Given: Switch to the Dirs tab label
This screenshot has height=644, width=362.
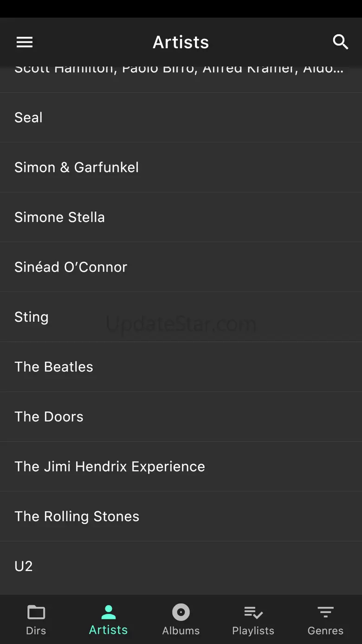Looking at the screenshot, I should point(36,631).
